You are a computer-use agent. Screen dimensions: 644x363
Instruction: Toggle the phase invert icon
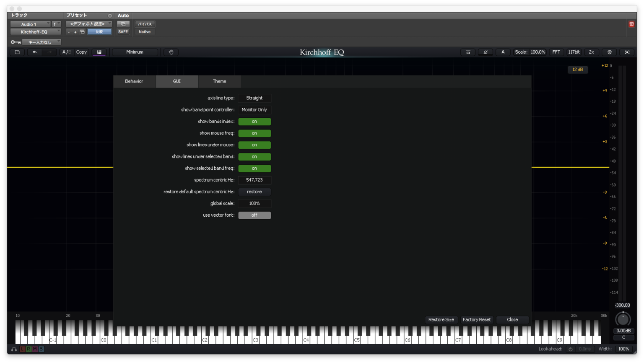(486, 52)
